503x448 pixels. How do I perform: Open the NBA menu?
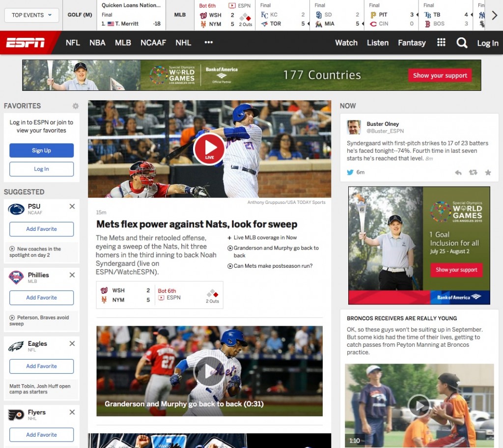97,43
